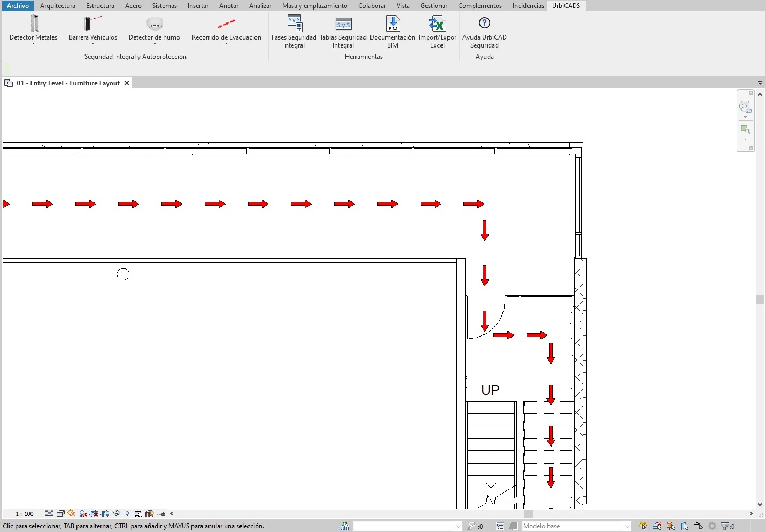This screenshot has height=532, width=766.
Task: Open Import/Export Excel tool
Action: point(437,32)
